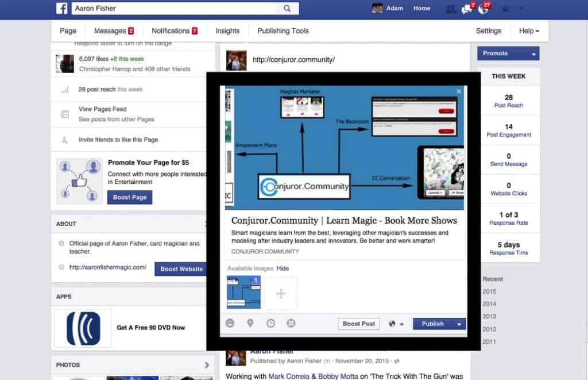Click the Post Reach stat link
Viewport: 588px width, 380px height.
click(509, 105)
